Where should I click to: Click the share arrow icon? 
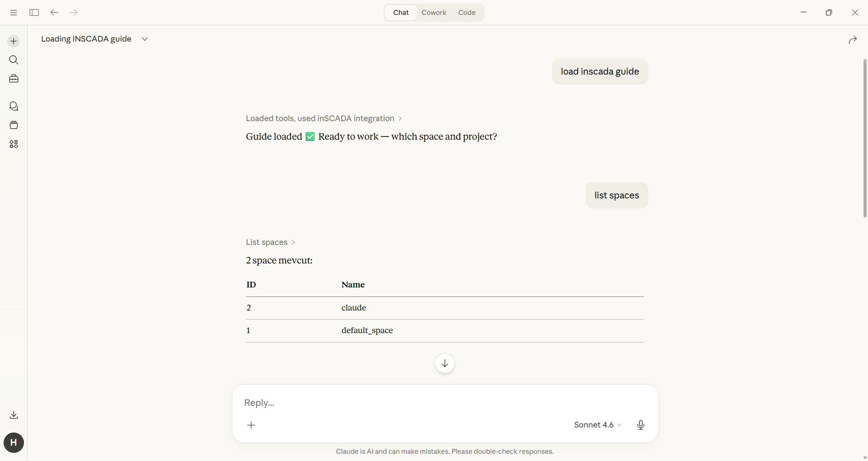(x=853, y=40)
